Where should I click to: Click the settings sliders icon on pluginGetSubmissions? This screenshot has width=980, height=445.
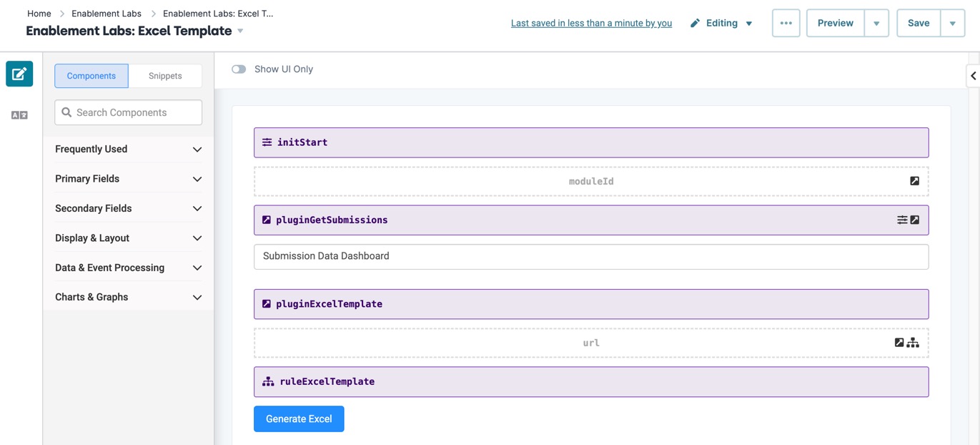click(902, 220)
